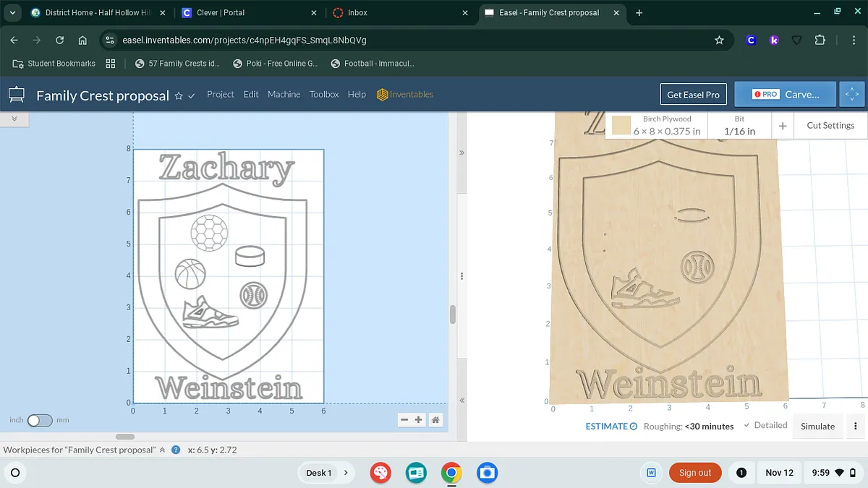Open the three-dot menu beside Simulate

[x=856, y=426]
